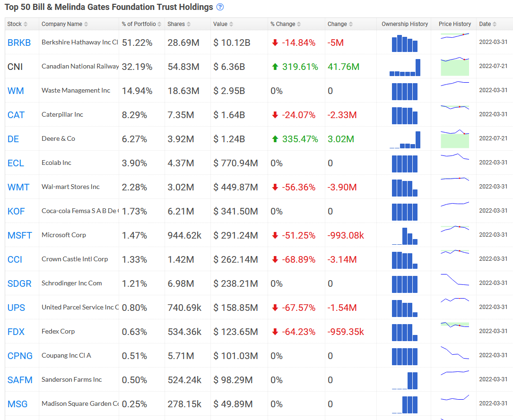513x420 pixels.
Task: Sort by Company Name column
Action: click(x=64, y=24)
